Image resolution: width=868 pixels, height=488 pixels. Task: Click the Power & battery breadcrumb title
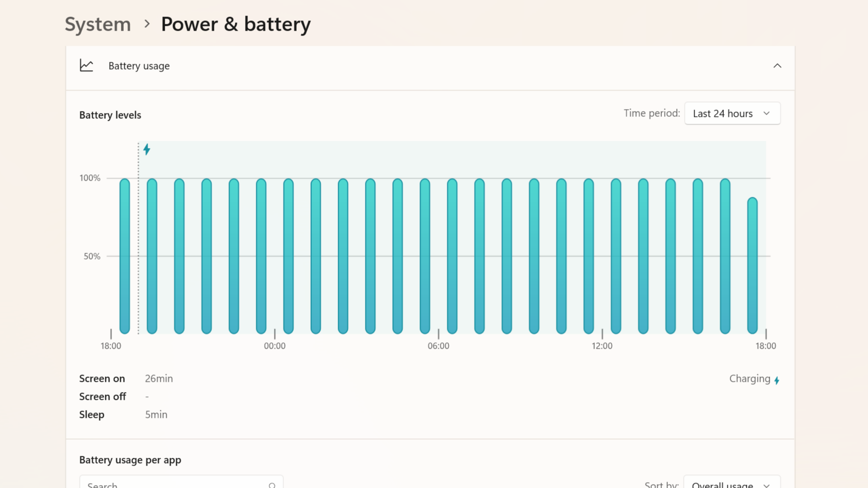(x=236, y=23)
